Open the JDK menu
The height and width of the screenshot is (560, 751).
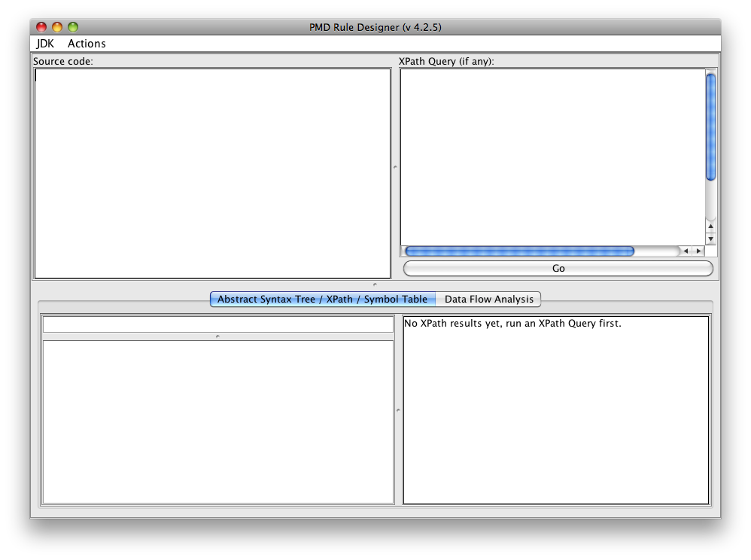45,44
